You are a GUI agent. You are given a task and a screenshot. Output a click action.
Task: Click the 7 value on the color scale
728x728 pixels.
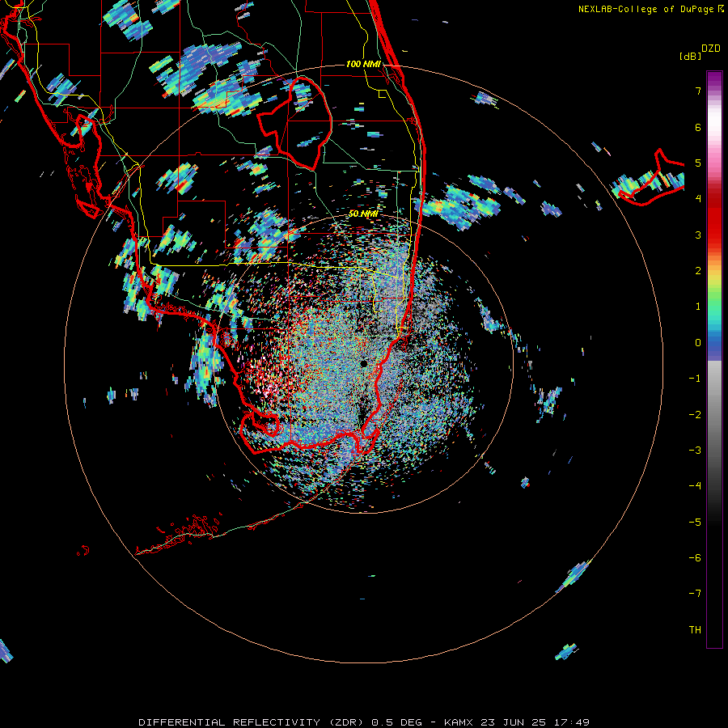click(698, 91)
